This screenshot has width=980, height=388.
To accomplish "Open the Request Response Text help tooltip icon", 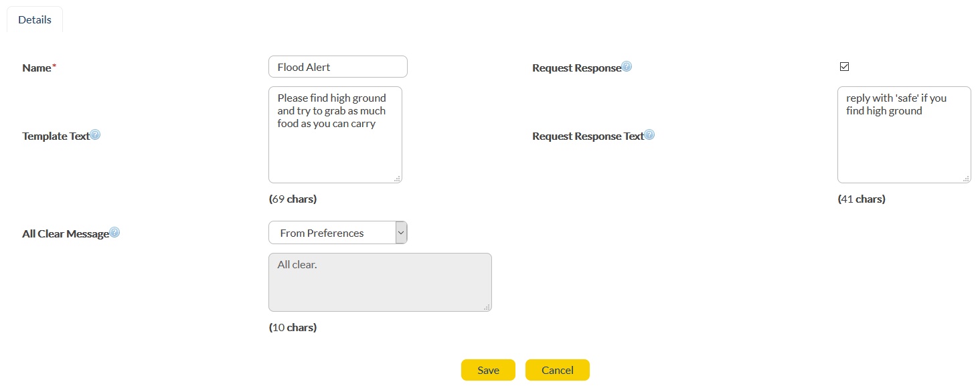I will click(649, 135).
